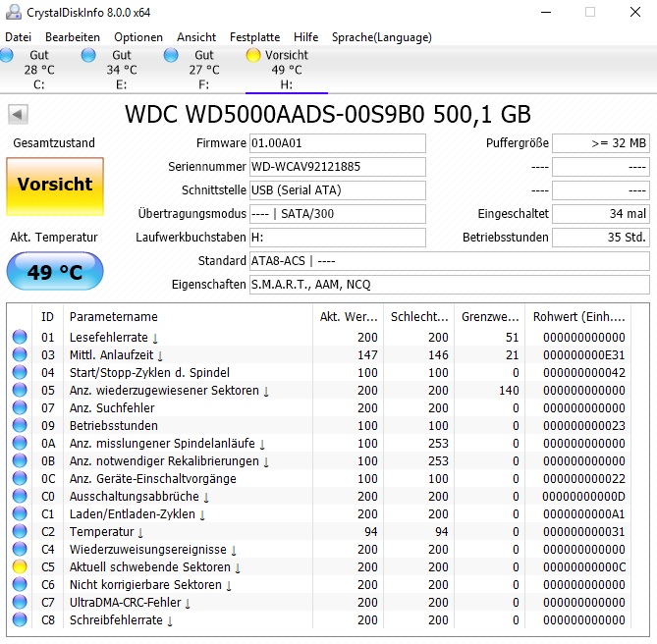The height and width of the screenshot is (644, 657).
Task: Open the Hilfe menu
Action: [305, 37]
